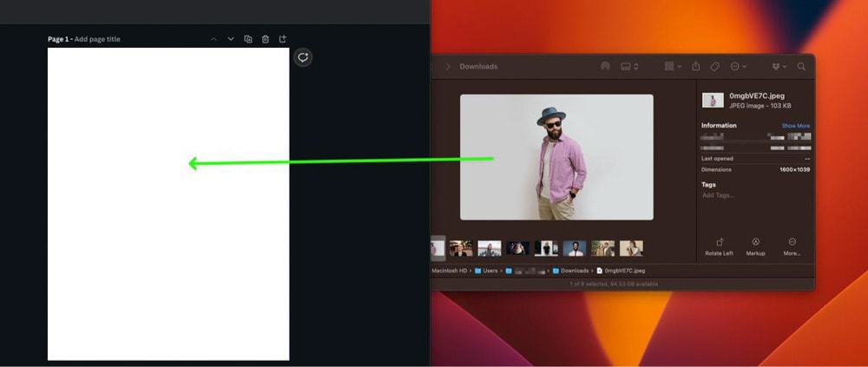Click 0mgbVE7C.jpeg in the Finder path bar
The height and width of the screenshot is (367, 868).
click(x=621, y=272)
